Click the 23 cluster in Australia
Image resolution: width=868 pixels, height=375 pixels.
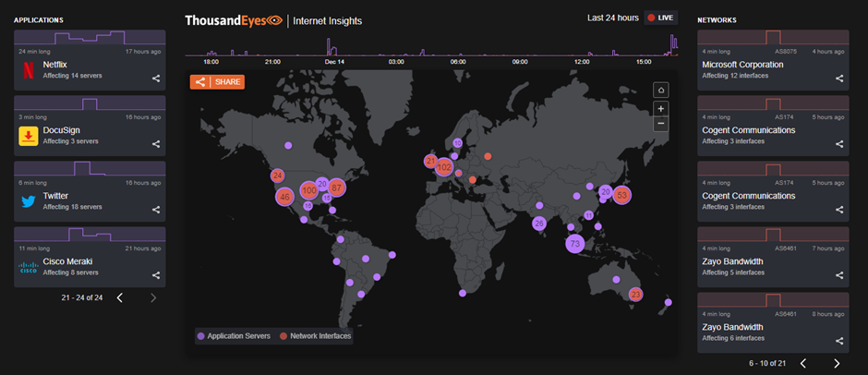pyautogui.click(x=635, y=294)
